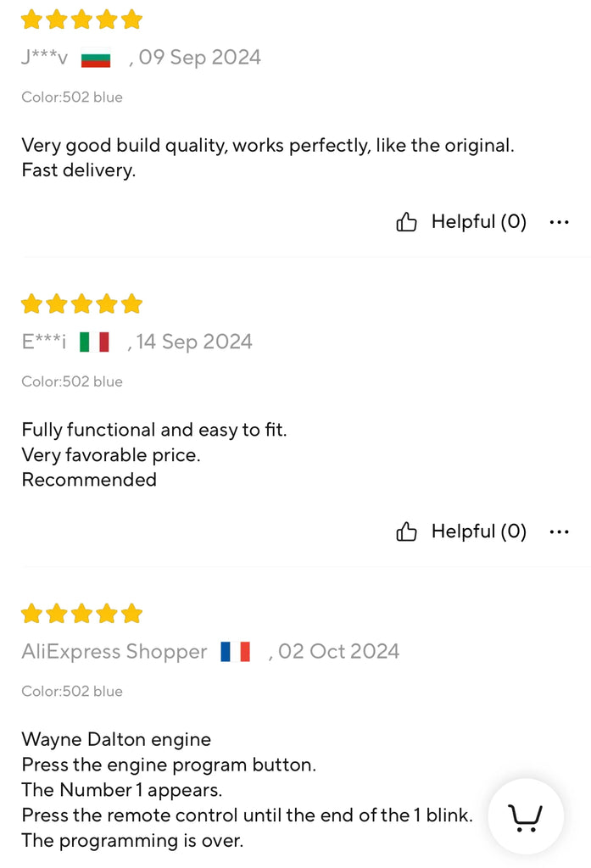
Task: Click star rating on E***i's review
Action: click(81, 303)
